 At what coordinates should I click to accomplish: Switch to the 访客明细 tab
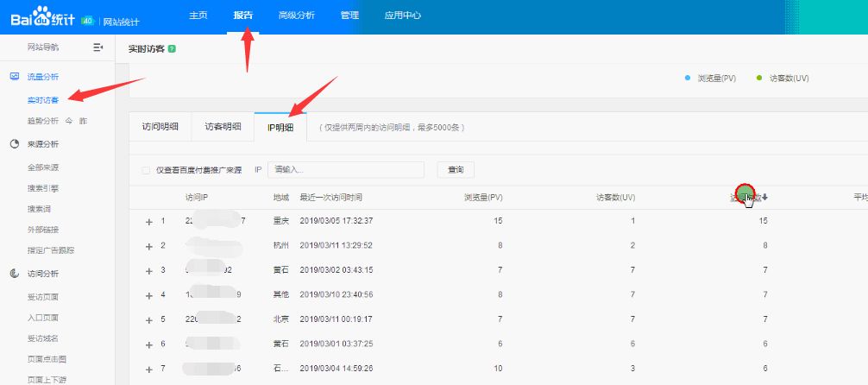click(x=223, y=126)
